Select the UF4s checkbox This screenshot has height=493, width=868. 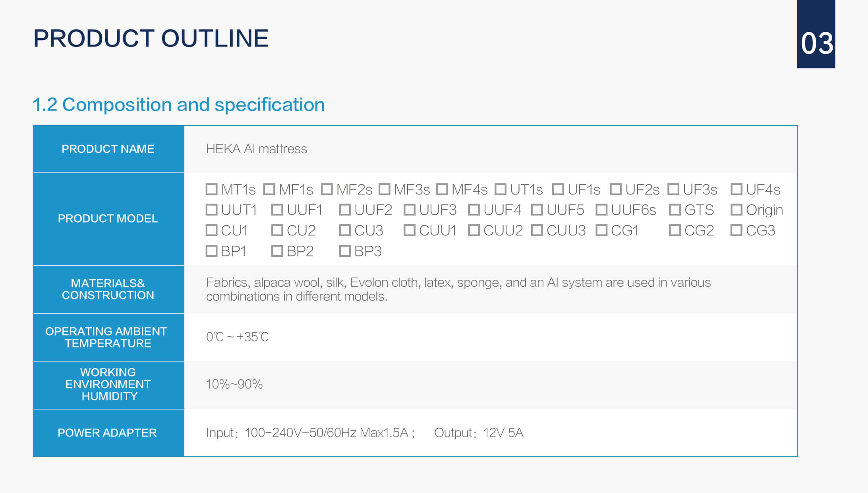pyautogui.click(x=736, y=189)
